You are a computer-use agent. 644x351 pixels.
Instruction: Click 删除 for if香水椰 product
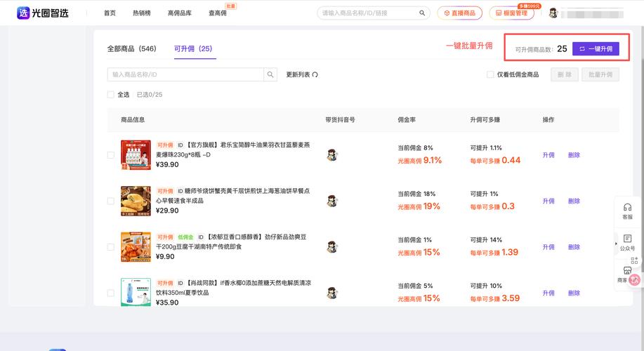click(574, 293)
